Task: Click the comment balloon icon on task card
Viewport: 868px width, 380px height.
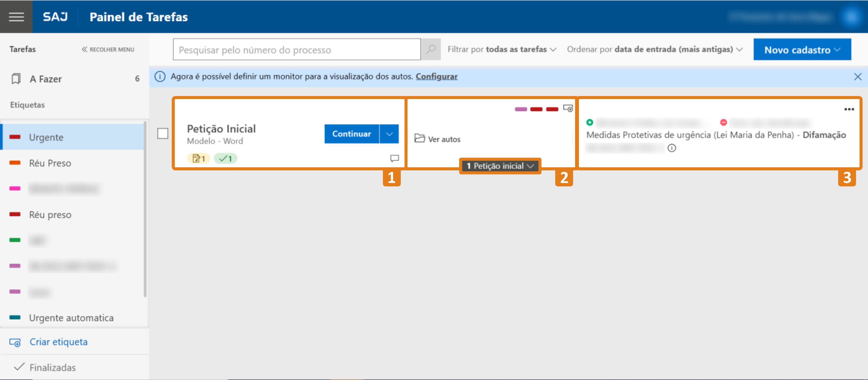Action: coord(394,158)
